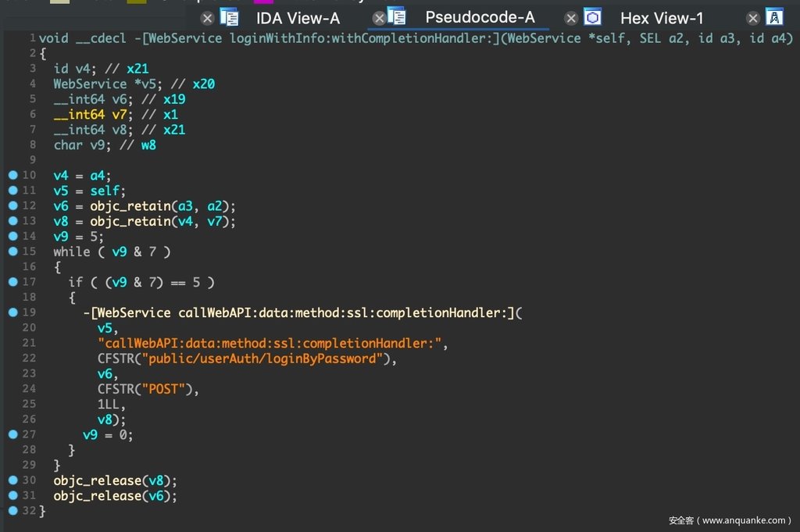The image size is (800, 532).
Task: Toggle breakpoint on line 15 while statement
Action: tap(12, 251)
